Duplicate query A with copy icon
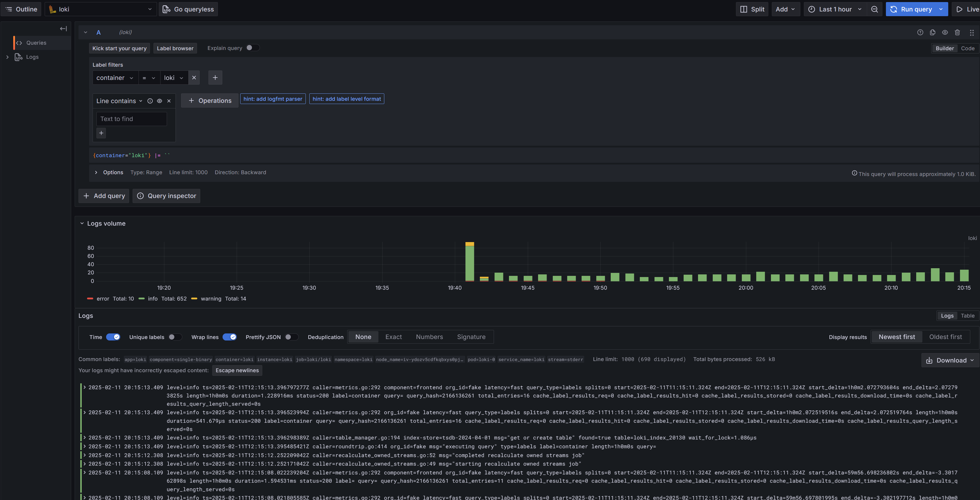The height and width of the screenshot is (500, 980). click(x=932, y=32)
